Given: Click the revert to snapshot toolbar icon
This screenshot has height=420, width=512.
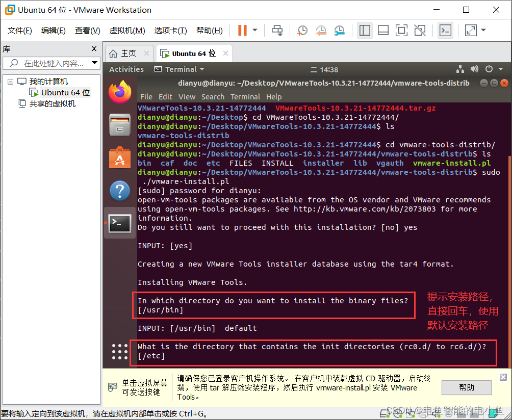Looking at the screenshot, I should click(x=321, y=31).
